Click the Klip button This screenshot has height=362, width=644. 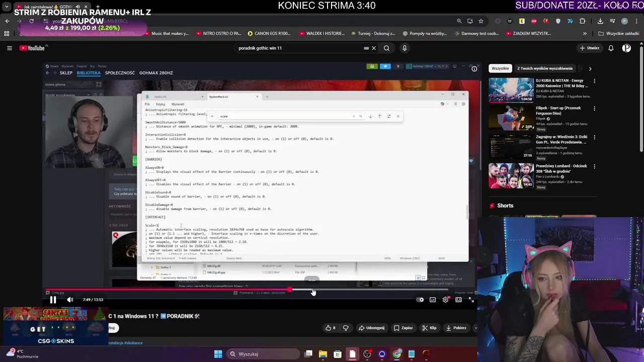point(429,328)
